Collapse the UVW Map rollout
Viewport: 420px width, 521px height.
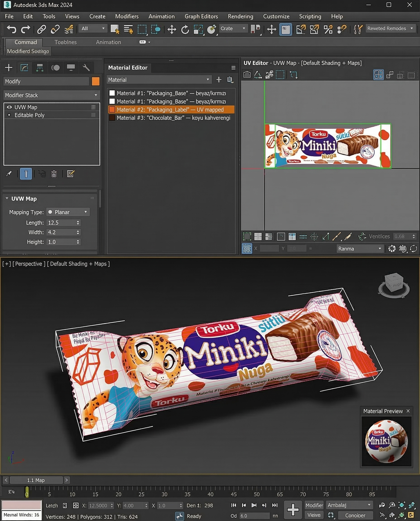[x=7, y=199]
